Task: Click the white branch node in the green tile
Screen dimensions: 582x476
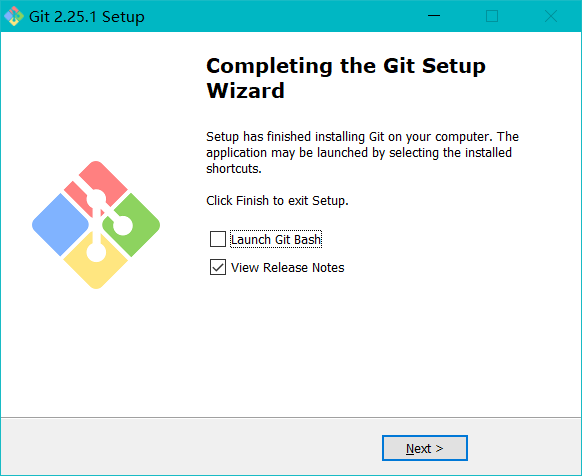Action: coord(122,225)
